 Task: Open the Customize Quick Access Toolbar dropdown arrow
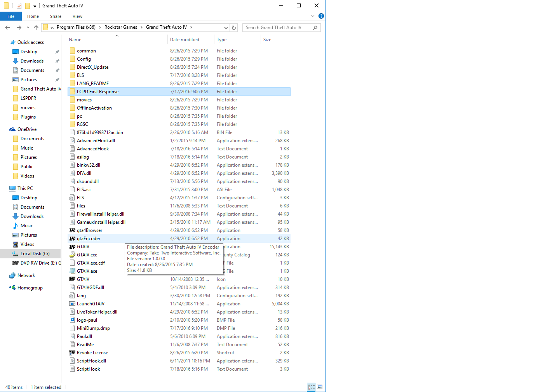[35, 6]
